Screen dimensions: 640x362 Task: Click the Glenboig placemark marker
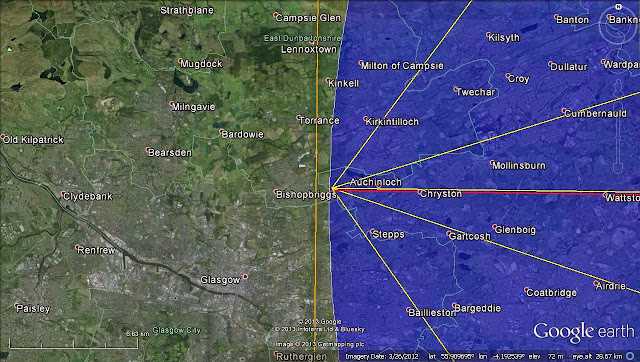point(494,227)
